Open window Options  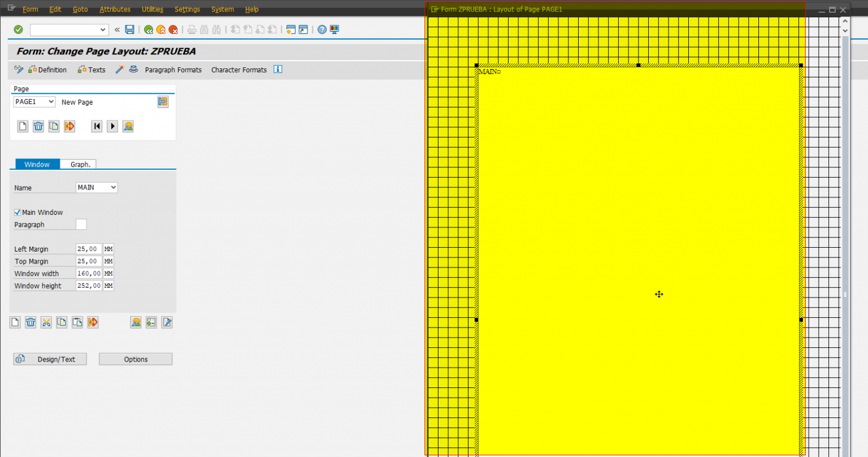click(x=135, y=359)
